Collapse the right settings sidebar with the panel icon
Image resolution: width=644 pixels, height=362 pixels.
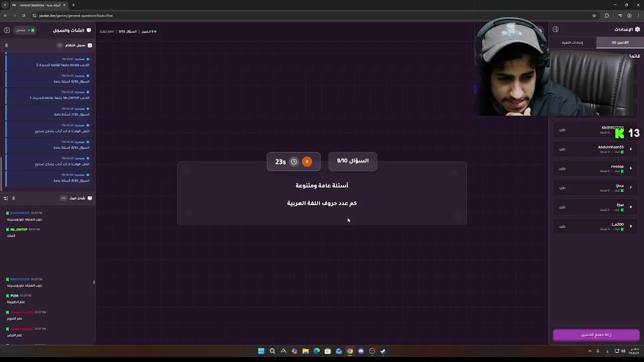coord(555,29)
